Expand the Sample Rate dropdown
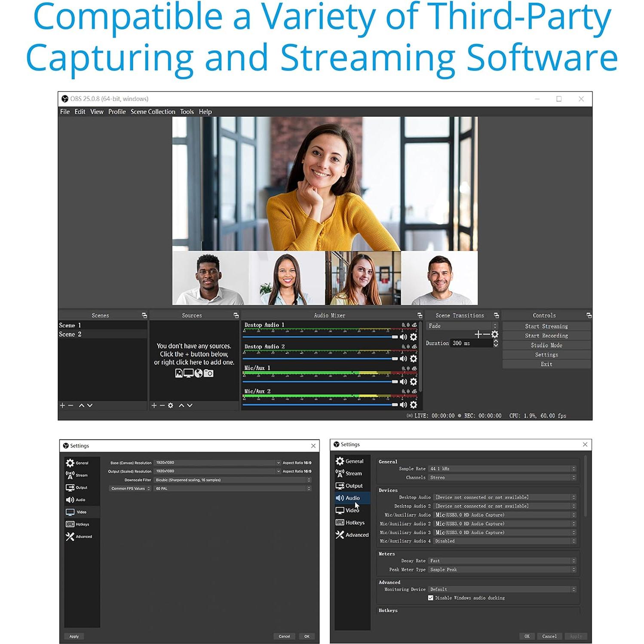The width and height of the screenshot is (644, 644). point(502,469)
